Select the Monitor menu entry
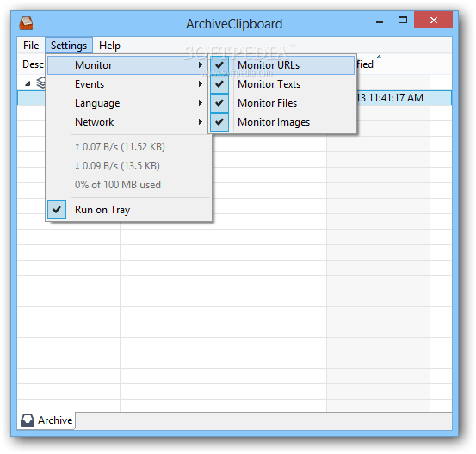Image resolution: width=476 pixels, height=454 pixels. 127,65
